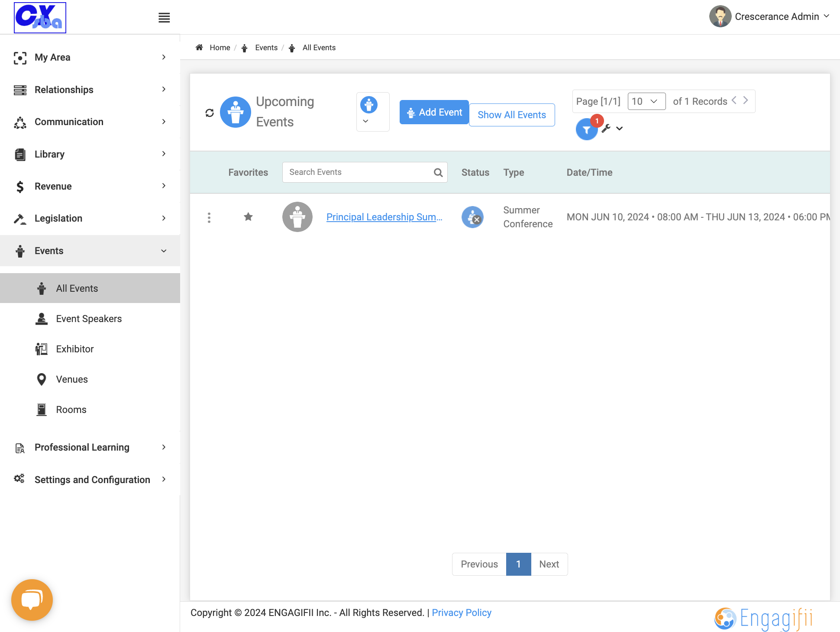Expand the Library menu

click(x=90, y=154)
